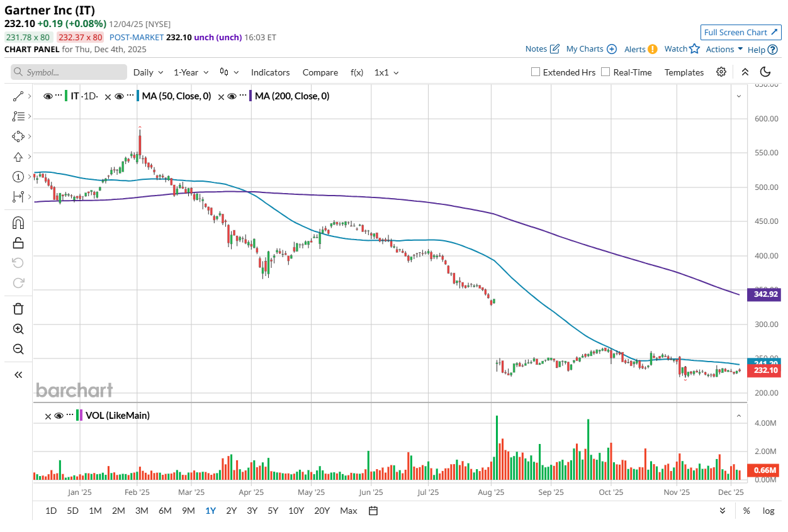Collapse the volume pane chevron
The height and width of the screenshot is (532, 788).
tap(739, 416)
